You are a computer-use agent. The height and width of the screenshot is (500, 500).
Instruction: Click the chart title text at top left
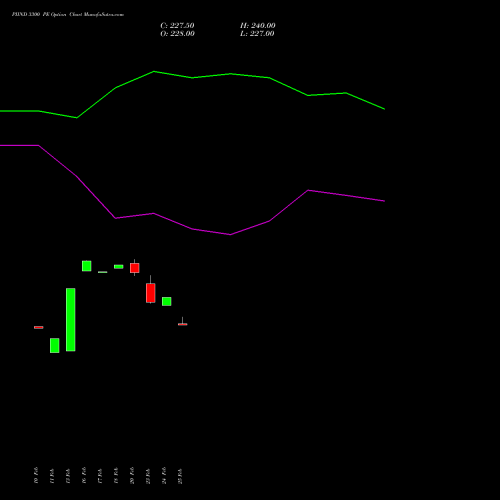pos(68,15)
